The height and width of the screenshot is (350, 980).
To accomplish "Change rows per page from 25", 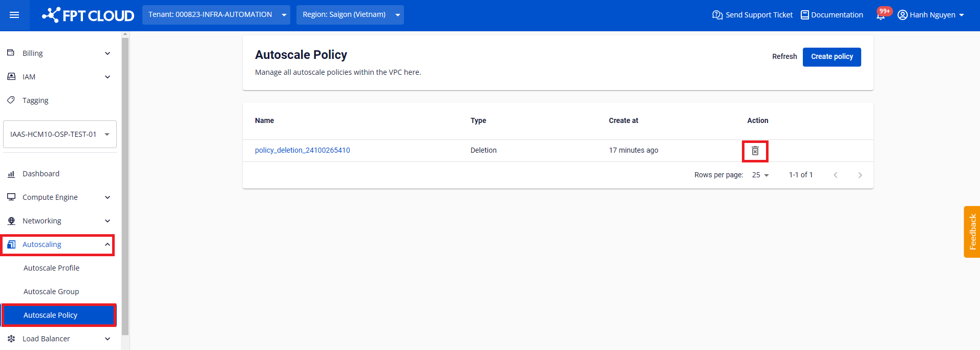I will (760, 175).
